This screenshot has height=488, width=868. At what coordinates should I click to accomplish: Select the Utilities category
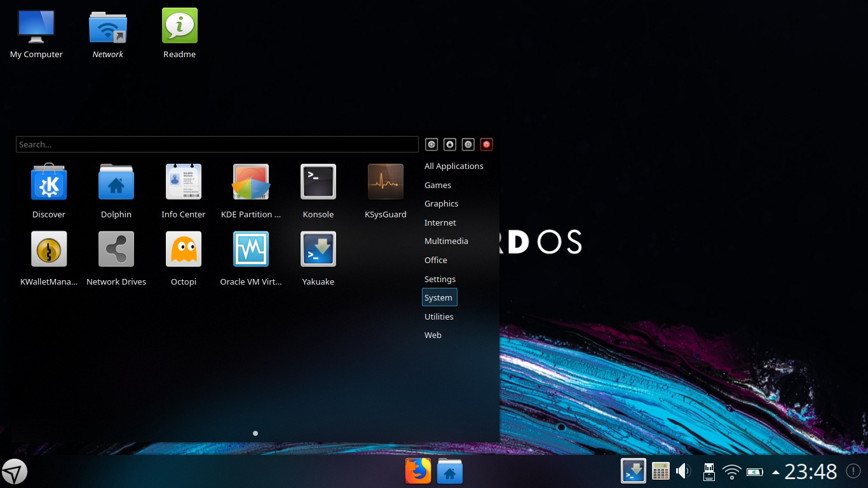click(438, 316)
